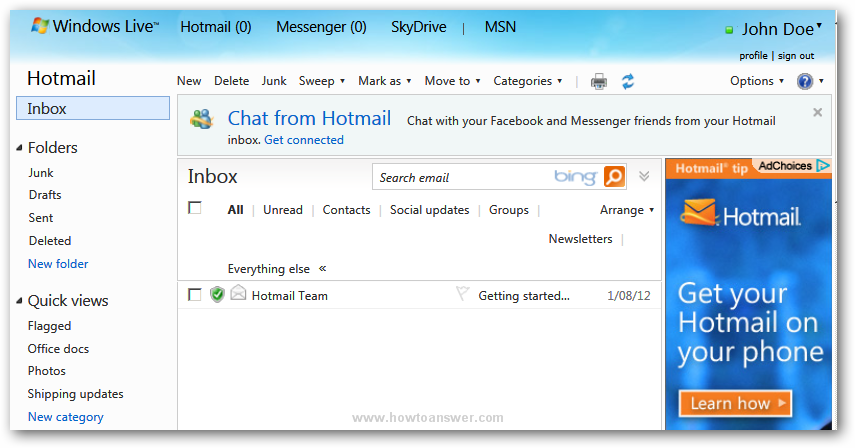Filter by Unread messages

tap(282, 210)
